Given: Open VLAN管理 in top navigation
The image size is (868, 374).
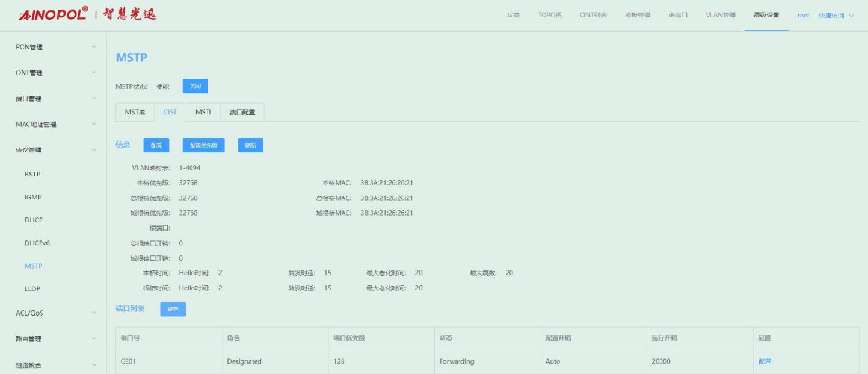Looking at the screenshot, I should coord(720,16).
